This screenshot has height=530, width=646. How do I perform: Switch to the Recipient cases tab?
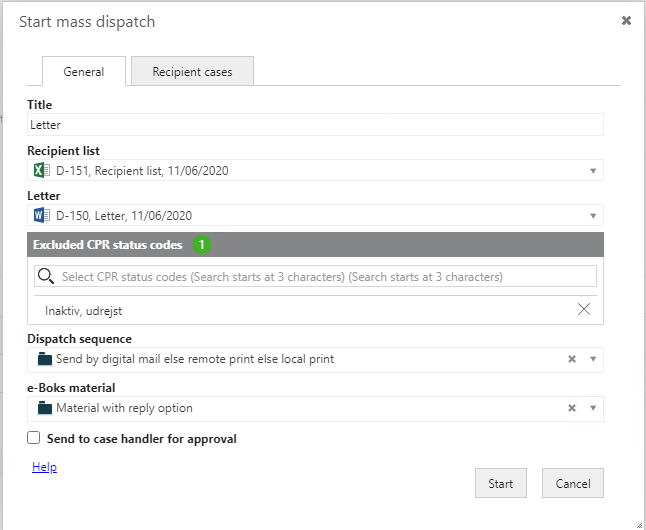coord(192,71)
